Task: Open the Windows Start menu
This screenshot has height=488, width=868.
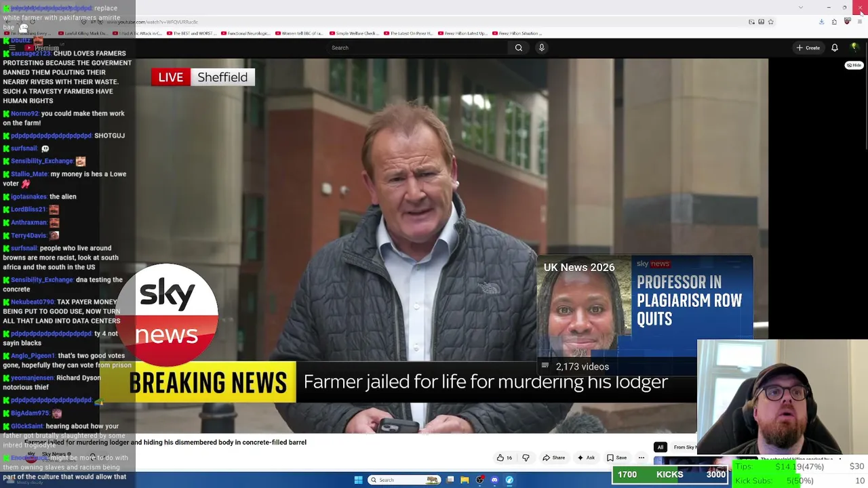Action: tap(358, 480)
